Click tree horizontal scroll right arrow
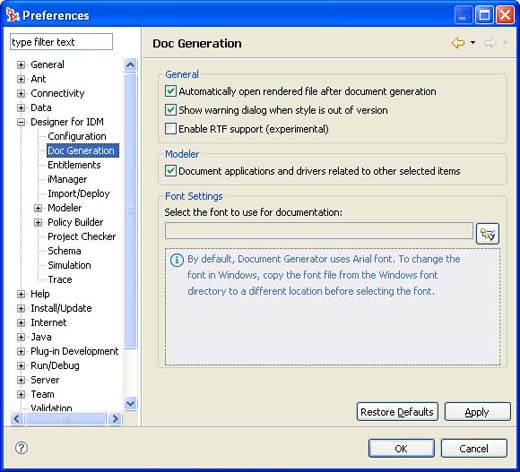520x472 pixels. click(x=115, y=418)
